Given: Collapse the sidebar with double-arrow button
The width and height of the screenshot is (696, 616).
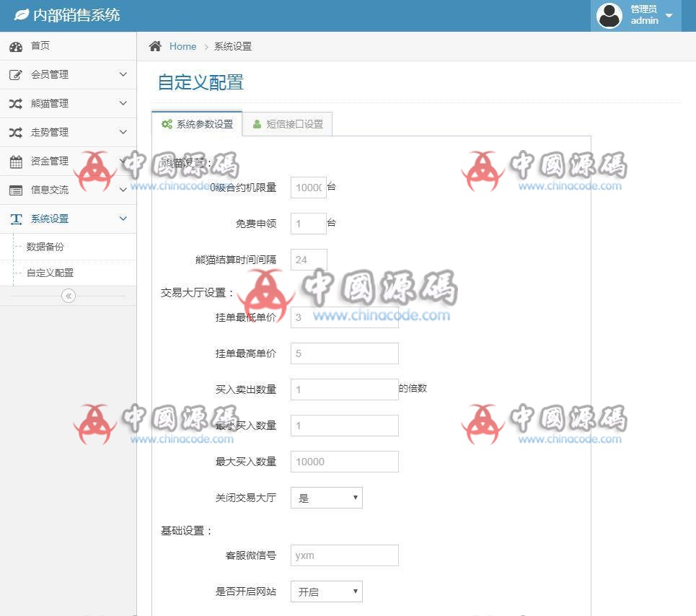Looking at the screenshot, I should coord(69,296).
